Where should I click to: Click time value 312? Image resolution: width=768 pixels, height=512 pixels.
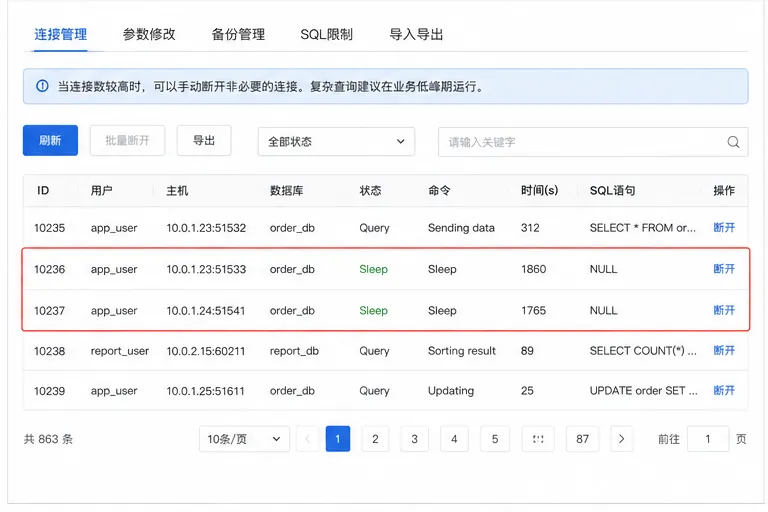[530, 228]
